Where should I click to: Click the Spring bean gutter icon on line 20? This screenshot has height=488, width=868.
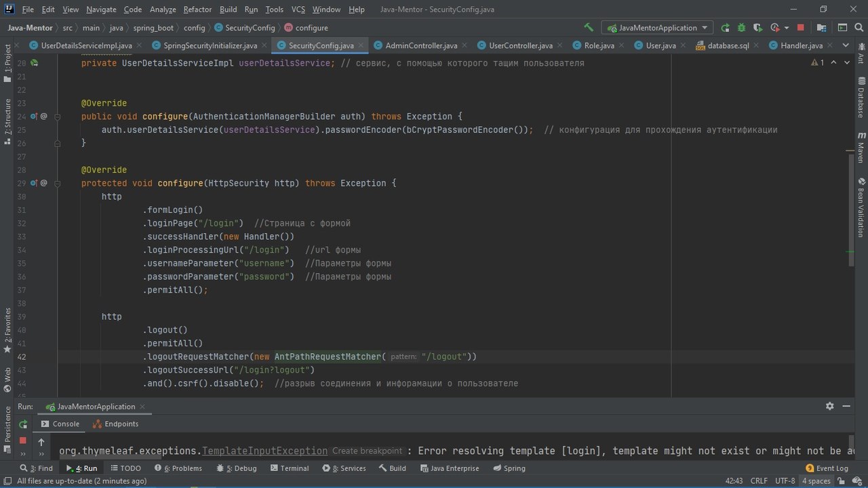[34, 62]
